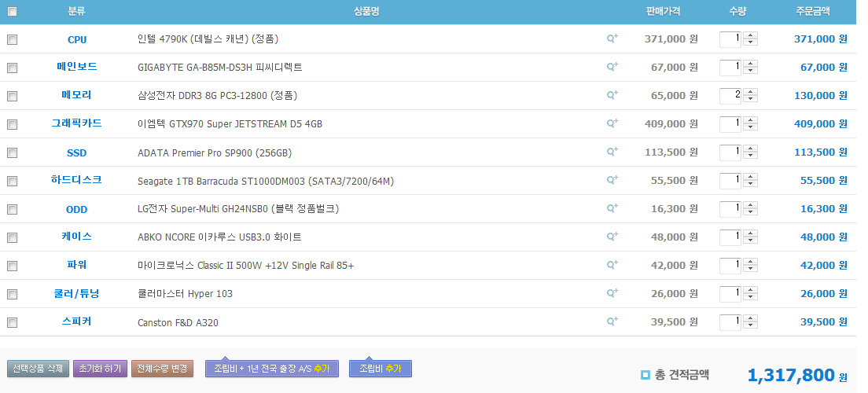Decrease quantity arrow for 메모리 row
868x393 pixels.
[x=751, y=98]
